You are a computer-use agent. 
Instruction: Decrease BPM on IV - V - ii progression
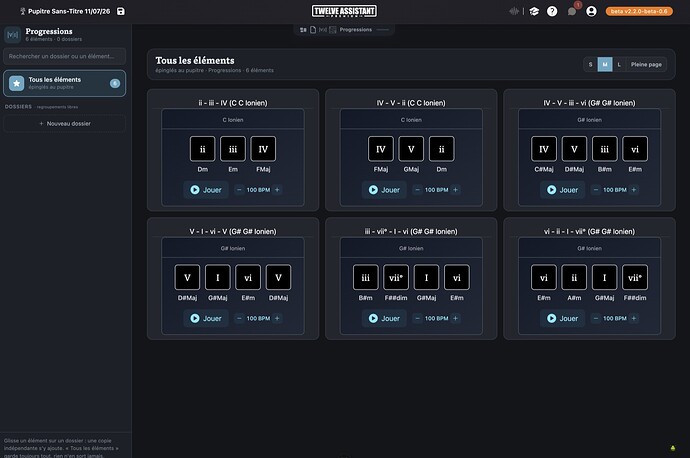coord(417,190)
